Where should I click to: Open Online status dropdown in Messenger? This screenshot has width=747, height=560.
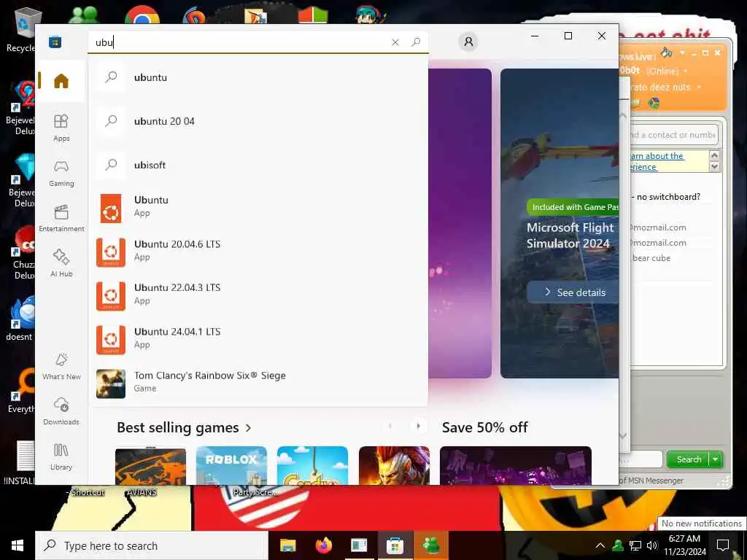point(686,71)
